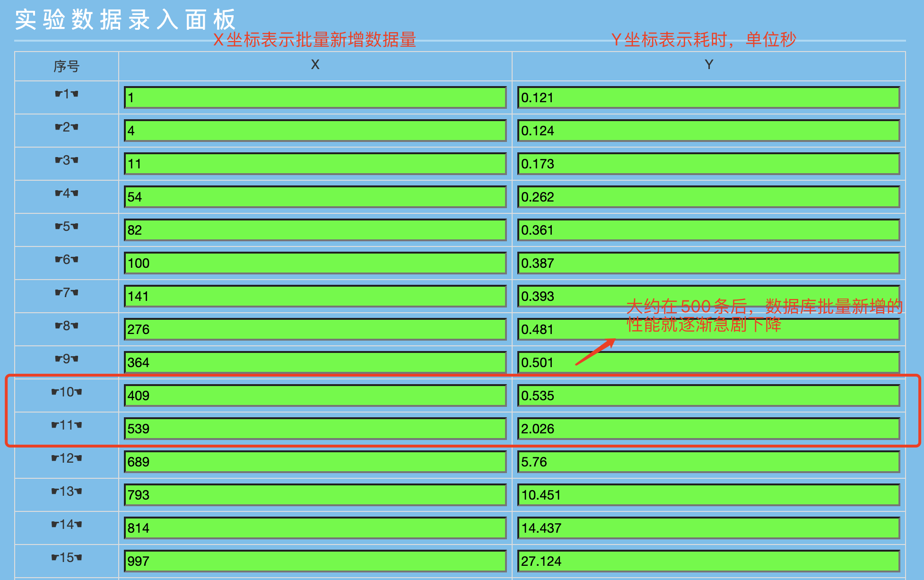The height and width of the screenshot is (580, 924).
Task: Click row number 5 in 序号 column
Action: (66, 226)
